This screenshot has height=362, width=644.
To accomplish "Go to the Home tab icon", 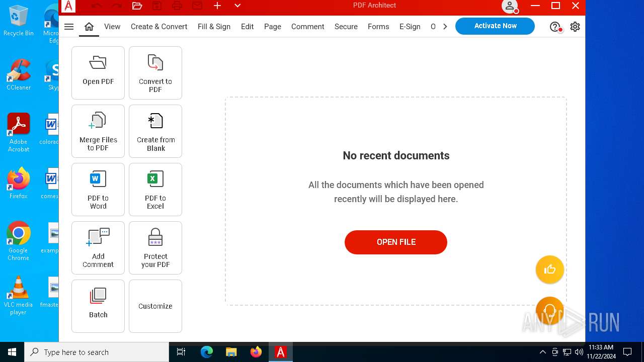I will (89, 27).
